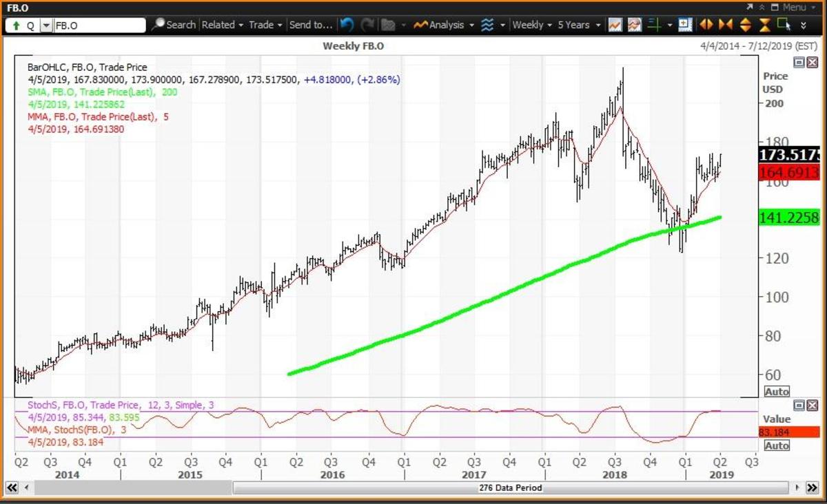This screenshot has width=827, height=504.
Task: Click the scrollbar left single arrow
Action: tap(28, 487)
